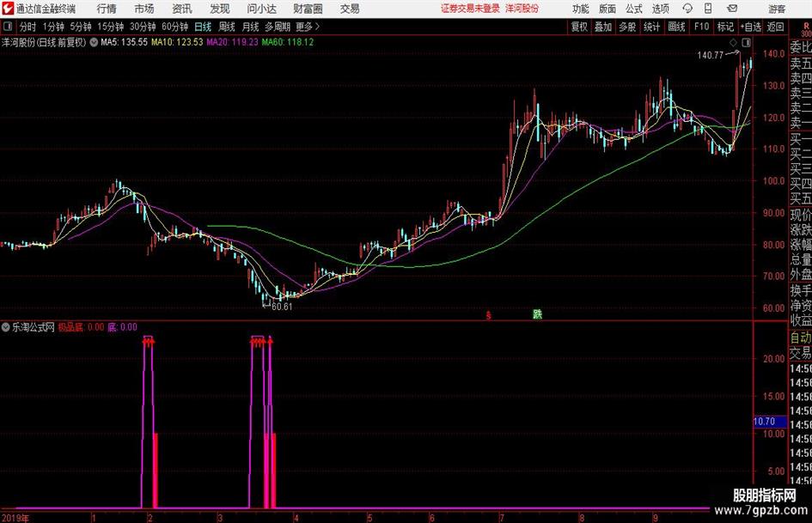Viewport: 812px width, 523px height.
Task: Switch to the 月线 monthly tab
Action: pos(250,27)
